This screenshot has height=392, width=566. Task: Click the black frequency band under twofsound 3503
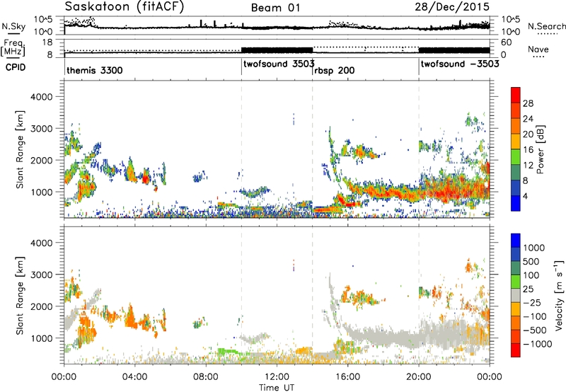point(277,50)
